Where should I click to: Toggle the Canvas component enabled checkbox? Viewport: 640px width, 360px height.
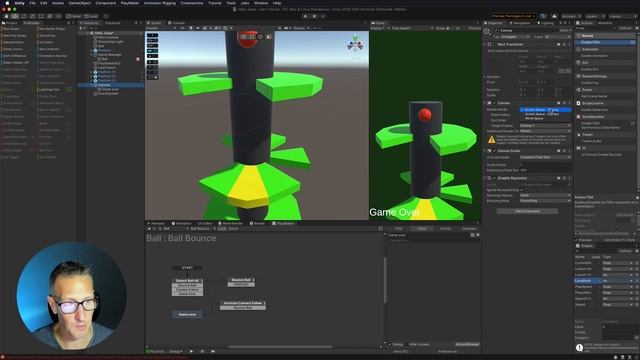494,103
